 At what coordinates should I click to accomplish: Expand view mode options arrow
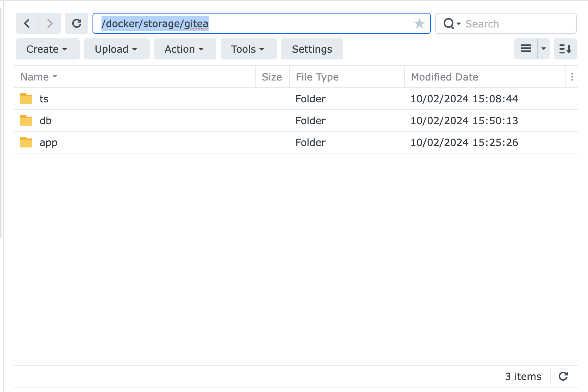[544, 49]
